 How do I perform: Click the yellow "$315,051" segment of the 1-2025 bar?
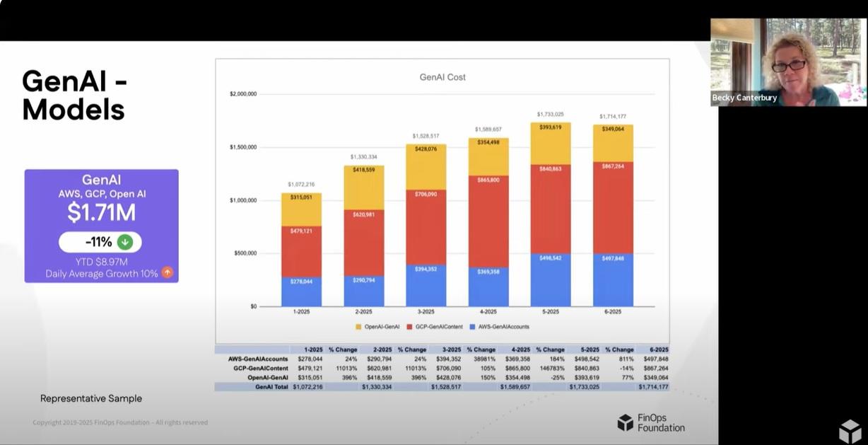tap(301, 209)
